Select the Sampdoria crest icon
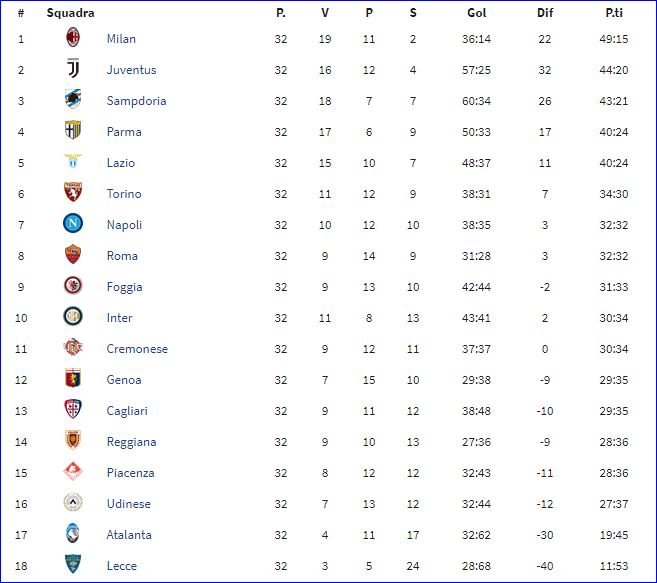The image size is (657, 583). (73, 99)
